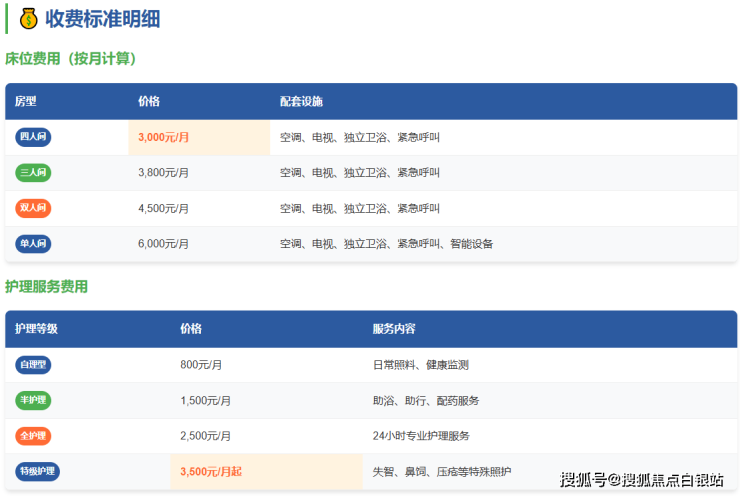The image size is (740, 496).
Task: Select the 特级护理 care badge
Action: click(x=38, y=471)
